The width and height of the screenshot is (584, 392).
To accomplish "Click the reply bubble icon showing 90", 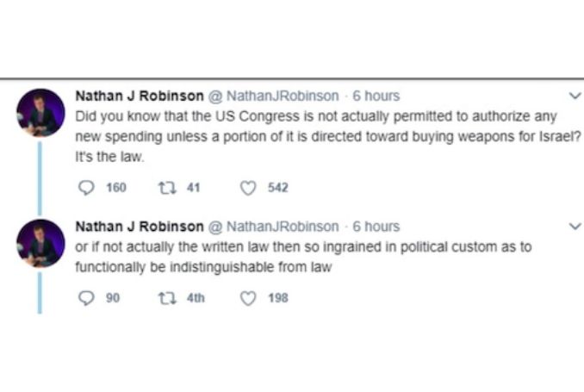I will [85, 298].
